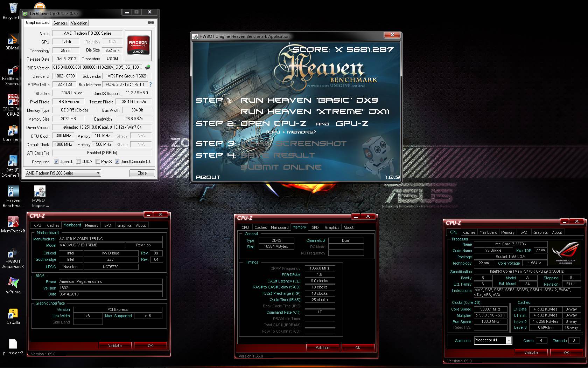The width and height of the screenshot is (588, 368).
Task: Select the CPUID ROG CPU-Z desktop icon
Action: [x=12, y=105]
